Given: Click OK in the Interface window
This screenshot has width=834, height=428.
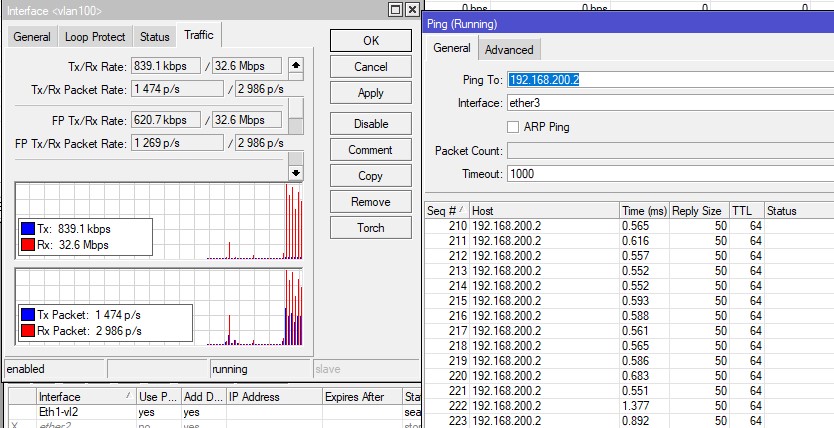Looking at the screenshot, I should click(x=371, y=40).
